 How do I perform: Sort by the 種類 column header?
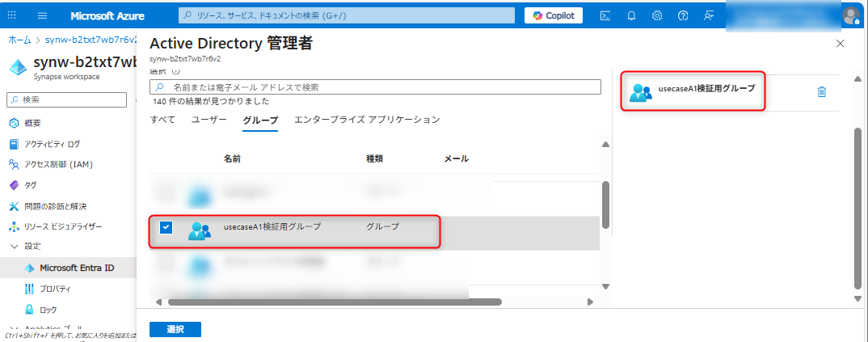pos(374,158)
